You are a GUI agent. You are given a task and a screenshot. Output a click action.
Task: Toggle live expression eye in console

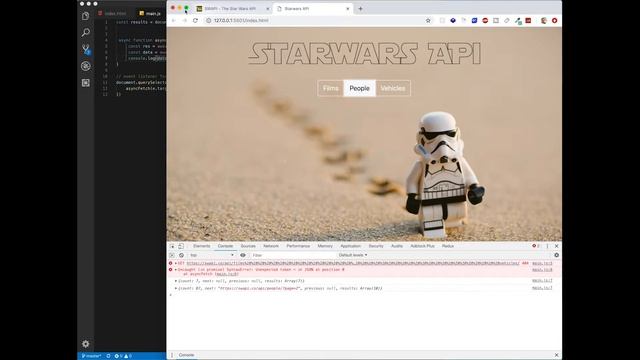tap(243, 255)
